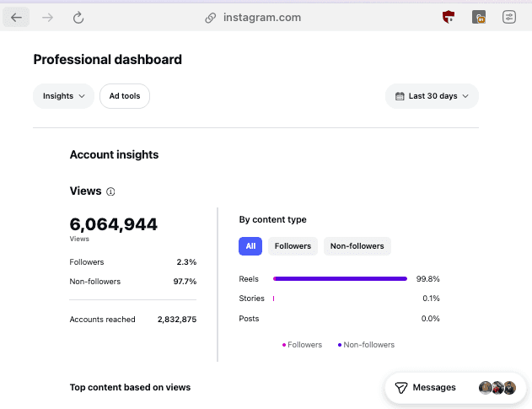Click the Messages paper plane icon

(x=401, y=388)
